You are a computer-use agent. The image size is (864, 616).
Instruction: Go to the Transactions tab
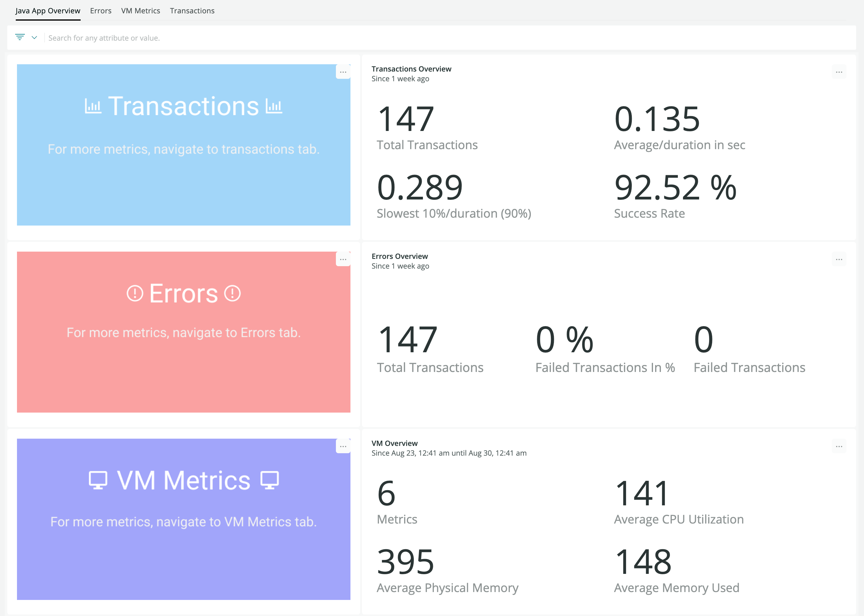[192, 11]
